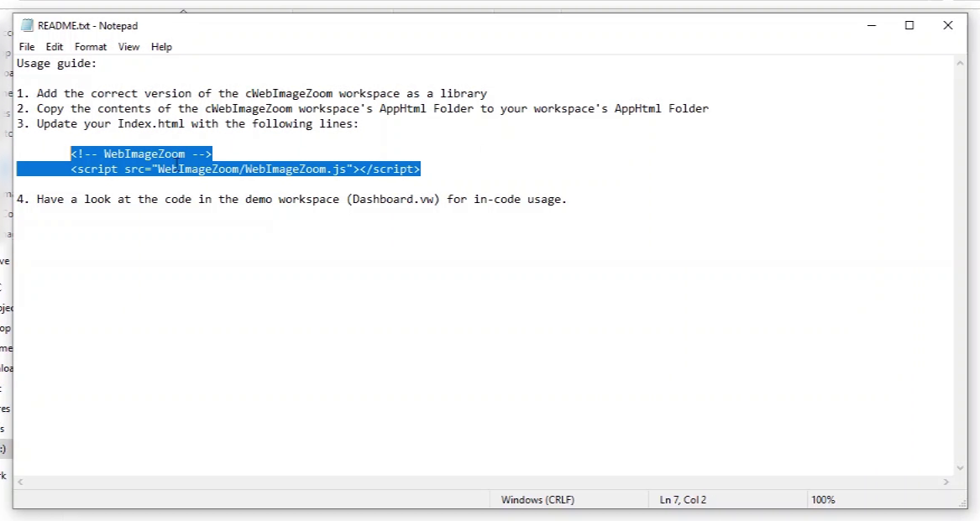Open the File menu
Image resolution: width=980 pixels, height=521 pixels.
27,47
